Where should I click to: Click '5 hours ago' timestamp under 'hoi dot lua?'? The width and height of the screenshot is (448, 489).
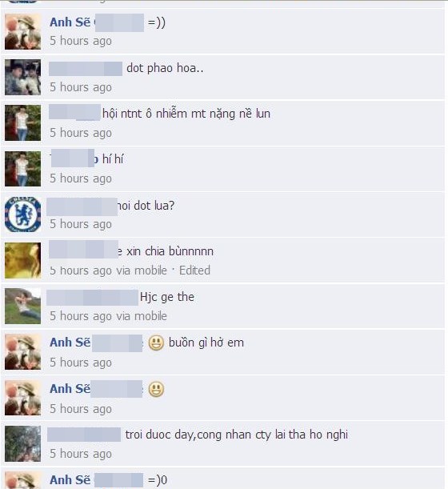[81, 224]
